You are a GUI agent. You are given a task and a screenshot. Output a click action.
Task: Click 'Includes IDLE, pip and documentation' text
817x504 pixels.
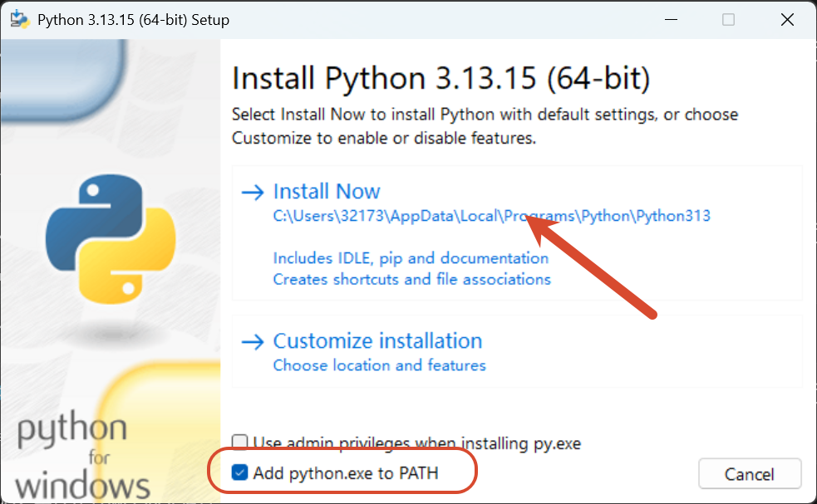411,258
